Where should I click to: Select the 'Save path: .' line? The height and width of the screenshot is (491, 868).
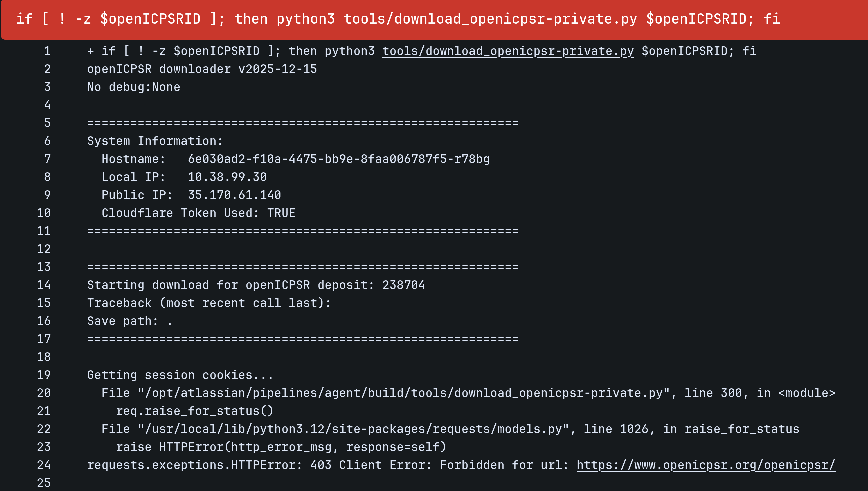[x=130, y=321]
